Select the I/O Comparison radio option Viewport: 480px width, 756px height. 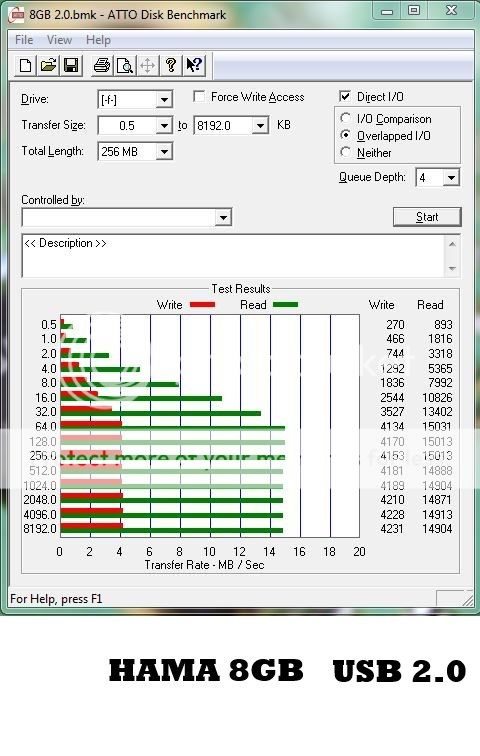pyautogui.click(x=345, y=118)
